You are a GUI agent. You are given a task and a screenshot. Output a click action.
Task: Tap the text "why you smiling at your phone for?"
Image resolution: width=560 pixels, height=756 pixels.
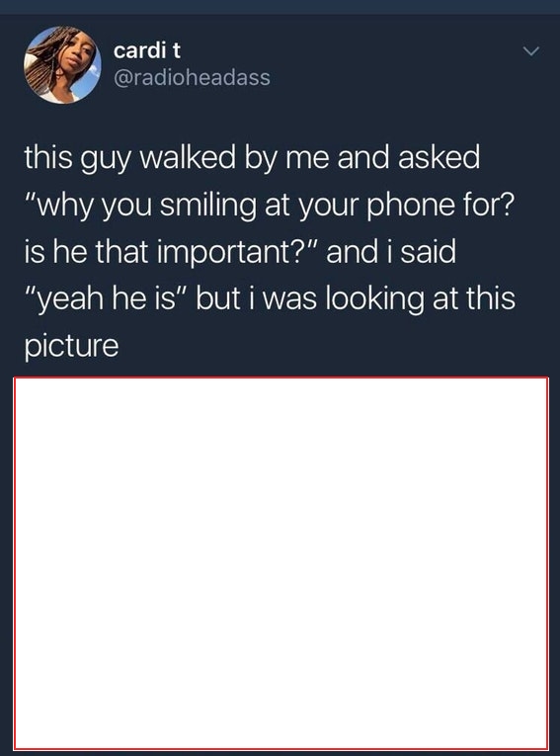click(275, 206)
